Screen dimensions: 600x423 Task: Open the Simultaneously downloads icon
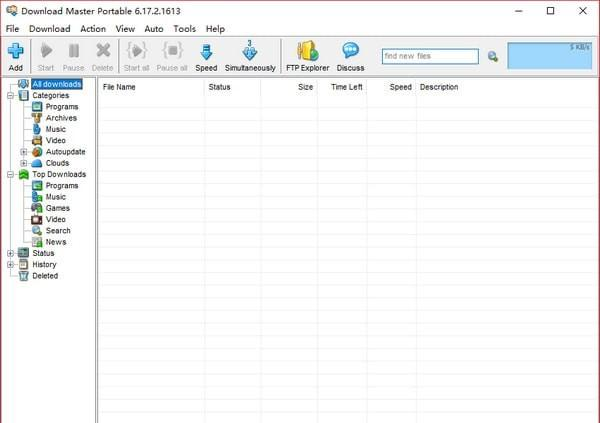(250, 51)
